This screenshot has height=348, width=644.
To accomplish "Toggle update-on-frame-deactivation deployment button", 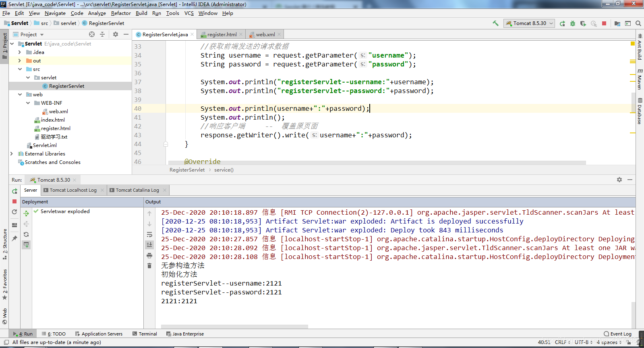I will coord(26,245).
